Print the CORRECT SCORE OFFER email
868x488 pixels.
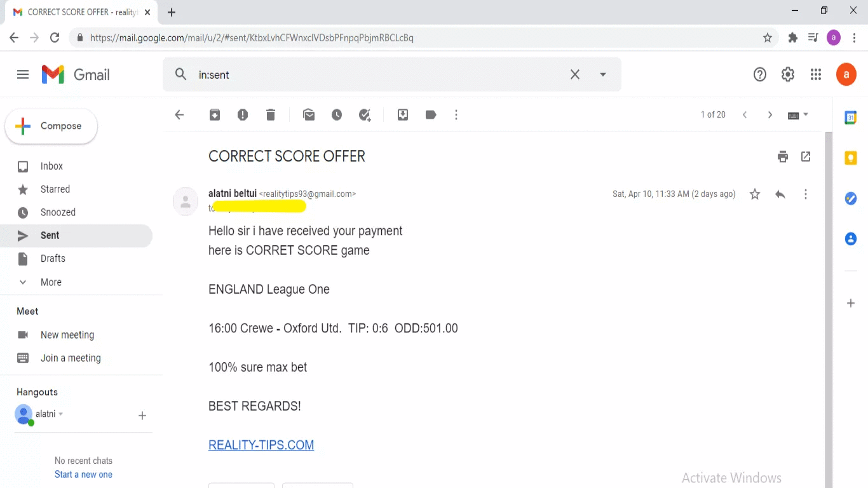coord(783,156)
